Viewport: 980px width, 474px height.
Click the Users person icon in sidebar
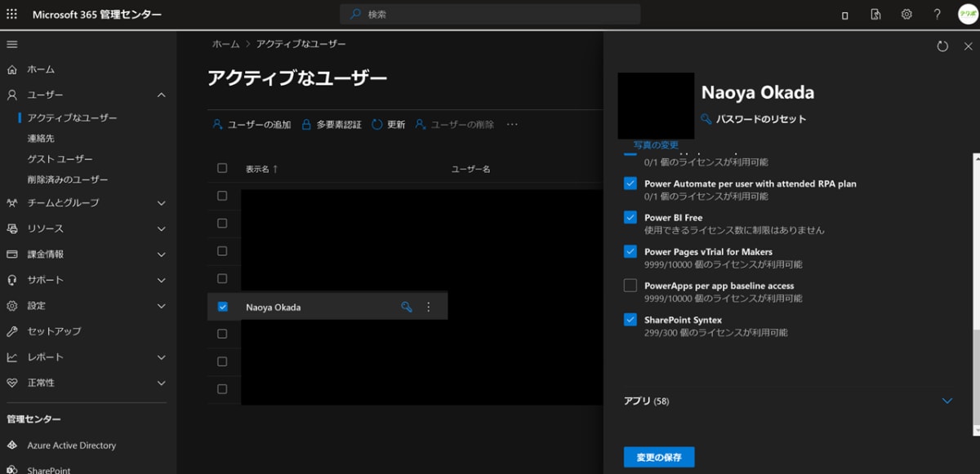click(x=12, y=95)
